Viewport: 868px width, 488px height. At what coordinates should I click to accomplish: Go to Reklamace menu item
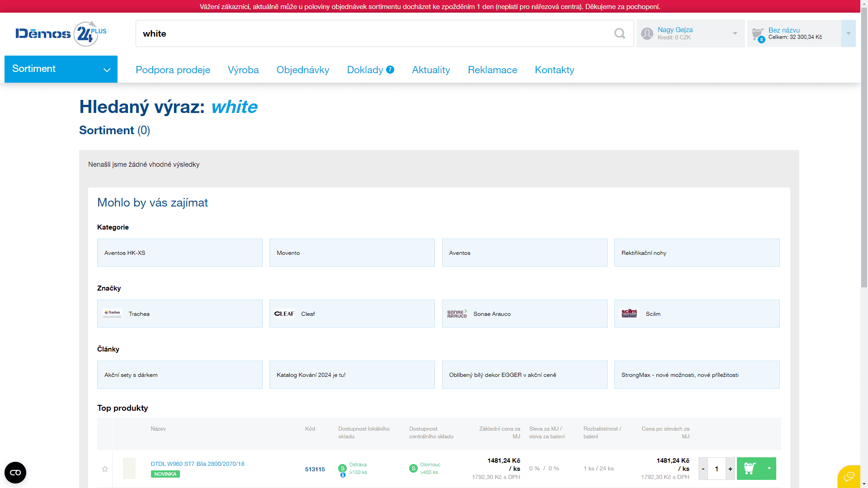pyautogui.click(x=492, y=70)
